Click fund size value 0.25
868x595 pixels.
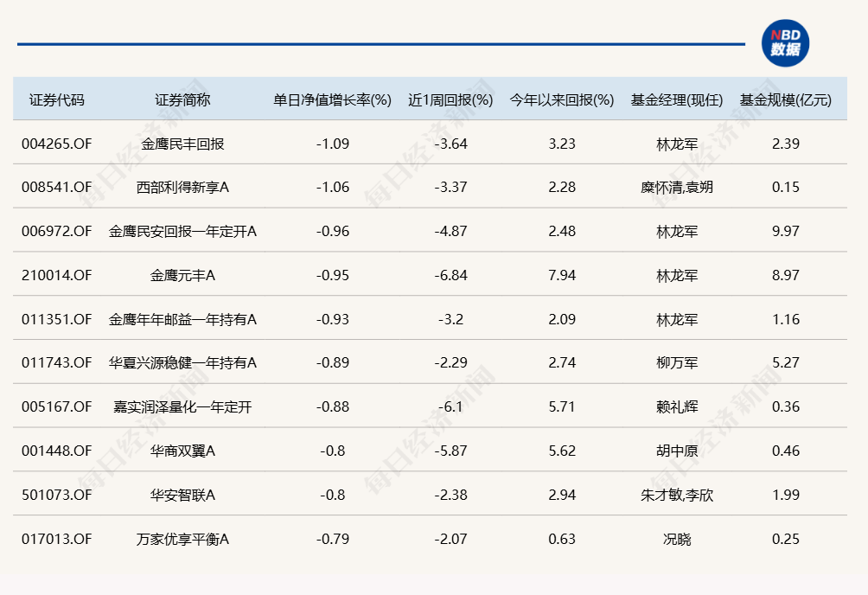coord(786,539)
